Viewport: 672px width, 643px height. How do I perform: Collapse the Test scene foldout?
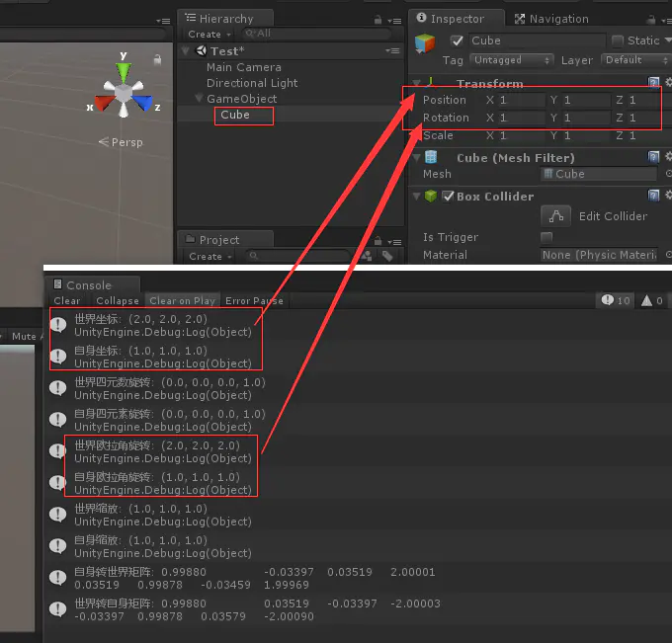tap(186, 51)
